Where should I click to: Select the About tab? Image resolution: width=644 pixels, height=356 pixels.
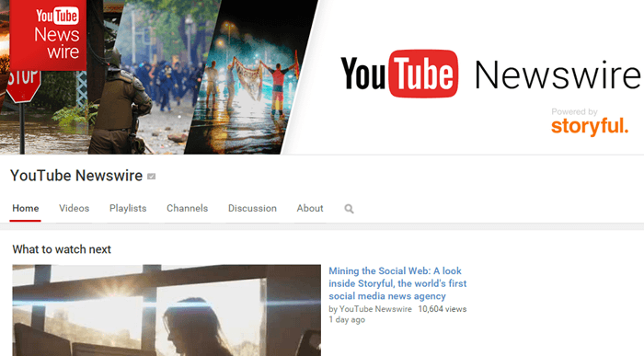[x=310, y=208]
